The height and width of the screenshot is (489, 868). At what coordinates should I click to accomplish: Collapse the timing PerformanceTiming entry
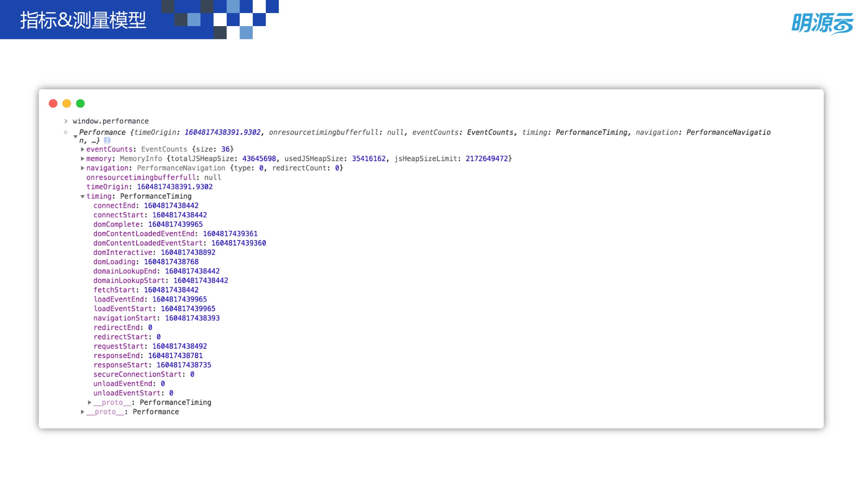pyautogui.click(x=82, y=197)
